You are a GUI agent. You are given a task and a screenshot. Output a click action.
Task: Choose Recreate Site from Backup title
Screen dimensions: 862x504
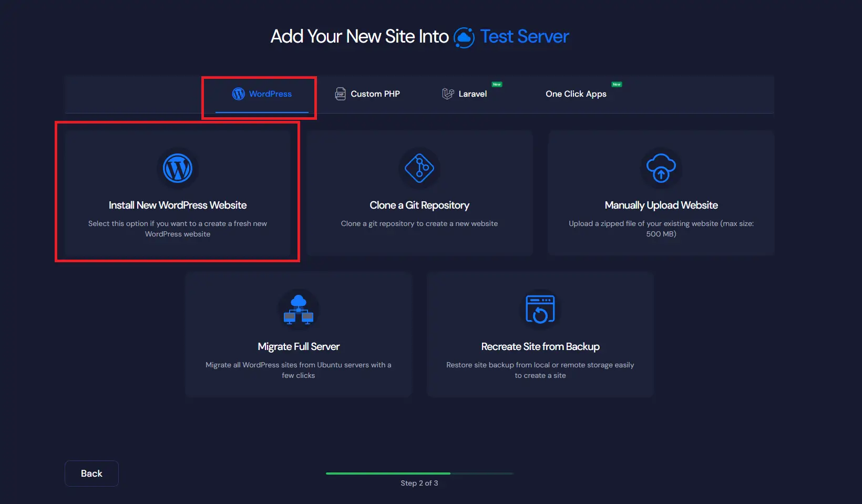(540, 346)
